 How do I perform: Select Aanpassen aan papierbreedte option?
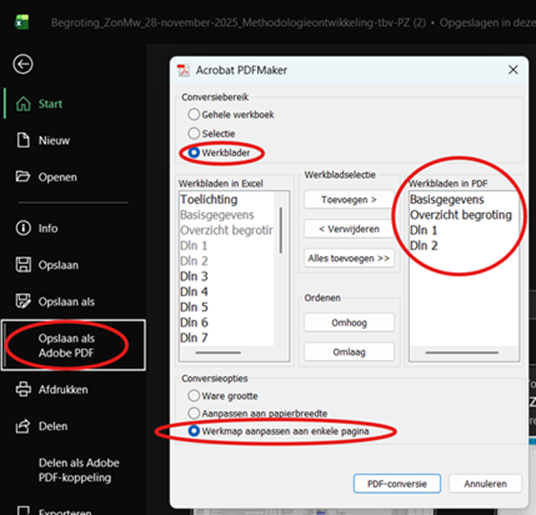pyautogui.click(x=194, y=413)
